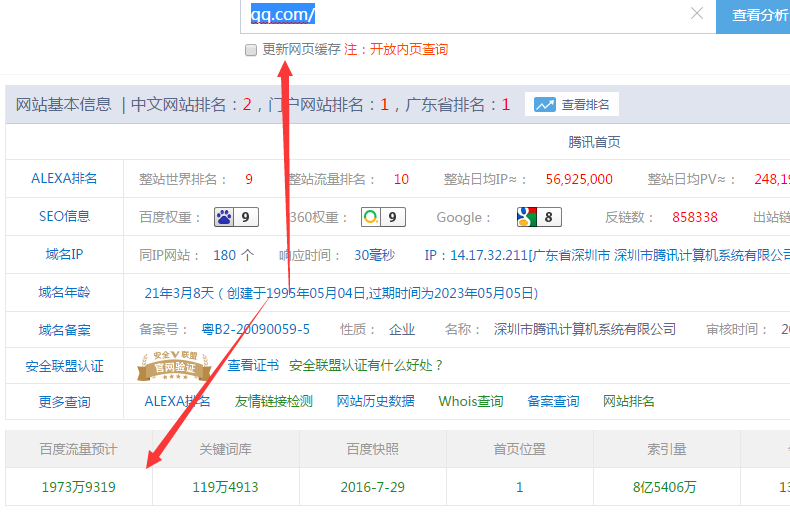Click the chart icon in 查看排名
This screenshot has height=514, width=790.
pyautogui.click(x=545, y=105)
